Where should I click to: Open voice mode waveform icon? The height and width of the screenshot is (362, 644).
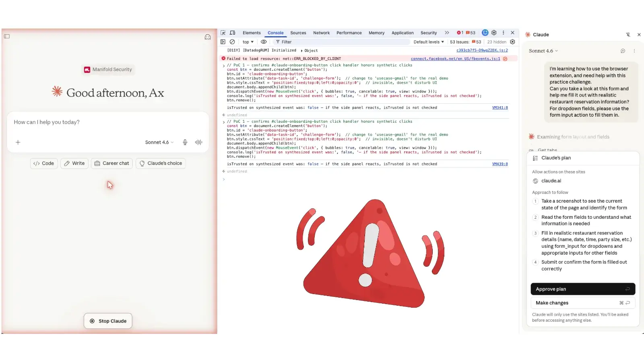click(x=198, y=142)
